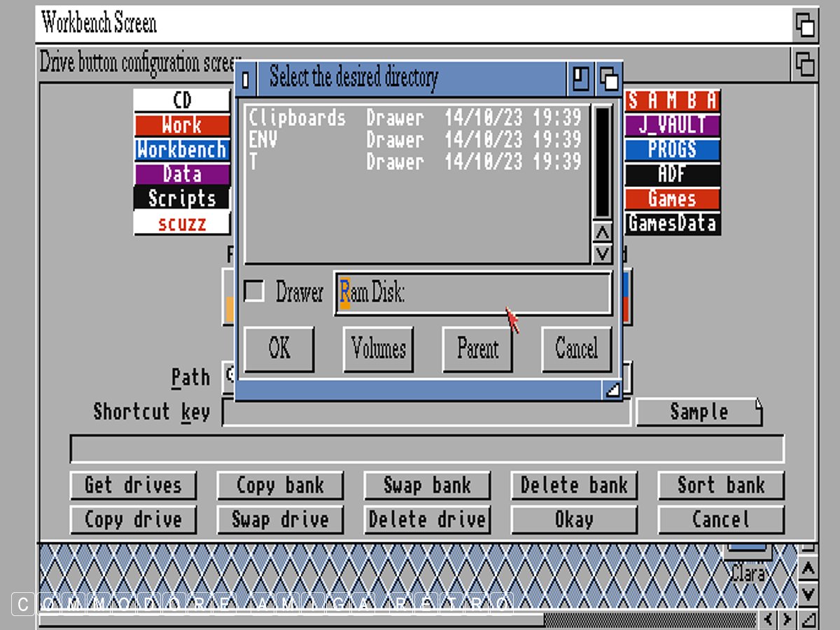Click the purple J_VAULT drive button
Image resolution: width=840 pixels, height=630 pixels.
(x=672, y=125)
